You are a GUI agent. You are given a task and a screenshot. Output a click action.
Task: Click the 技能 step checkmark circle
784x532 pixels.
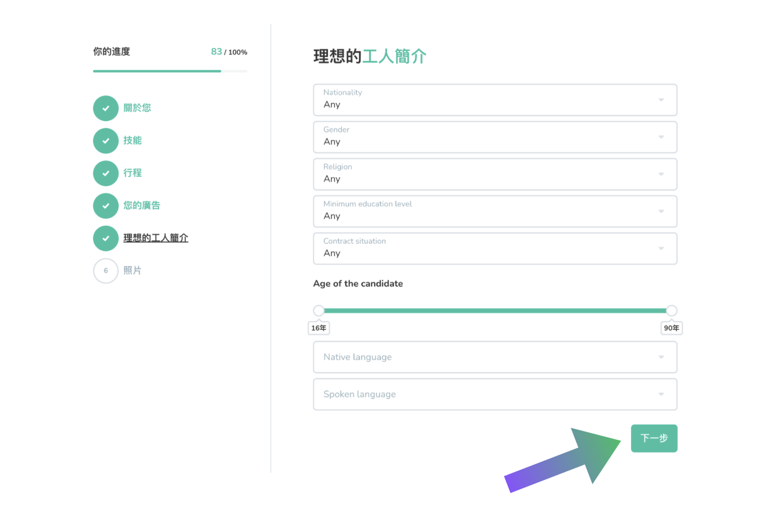coord(105,141)
